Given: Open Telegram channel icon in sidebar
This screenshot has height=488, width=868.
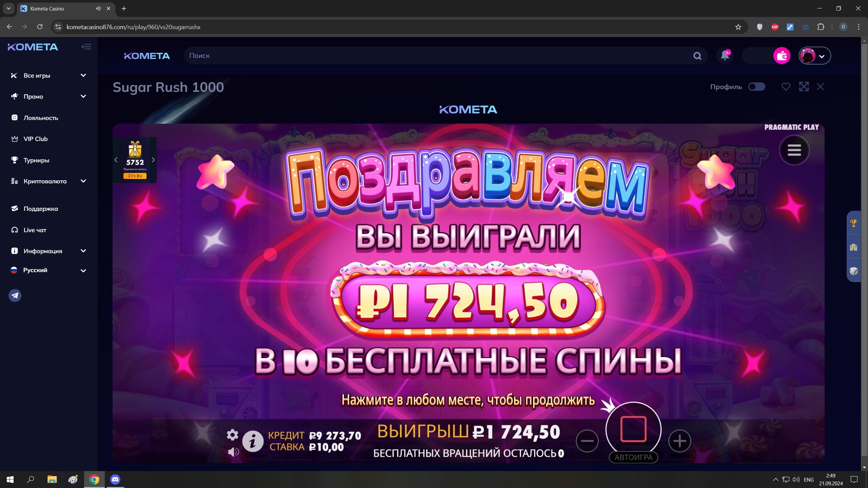Looking at the screenshot, I should [15, 296].
